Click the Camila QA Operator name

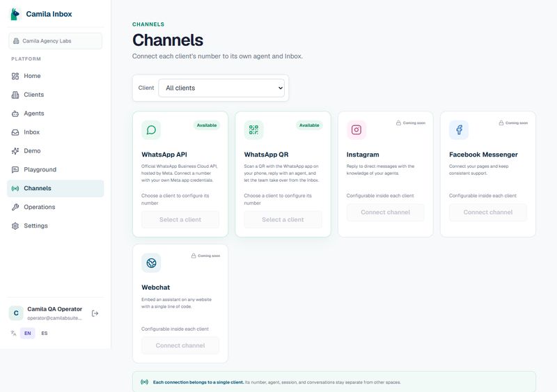(x=55, y=309)
